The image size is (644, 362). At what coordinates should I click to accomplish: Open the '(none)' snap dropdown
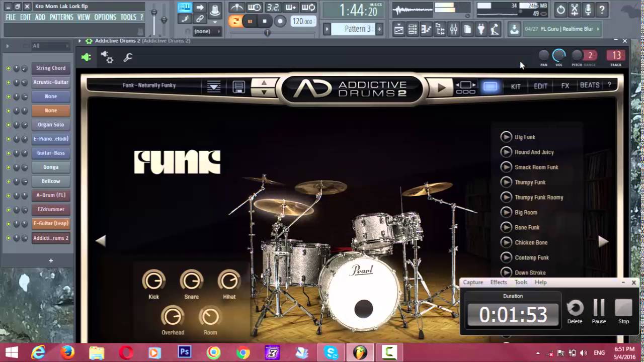pos(207,31)
